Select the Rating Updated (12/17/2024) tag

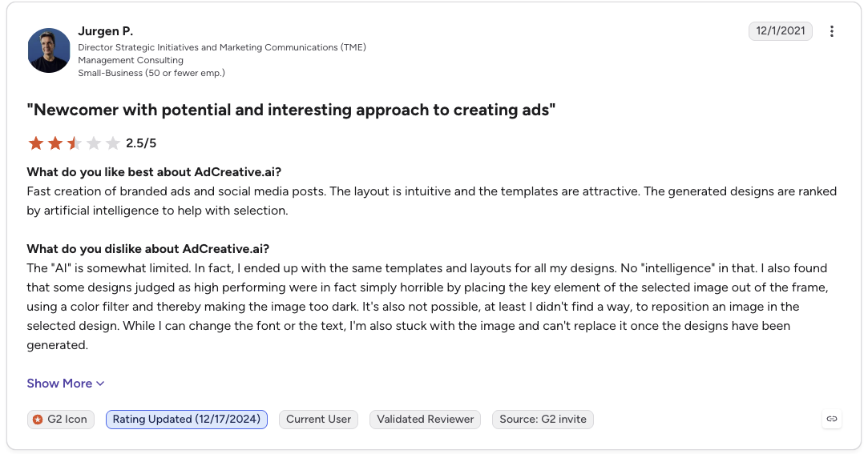187,420
